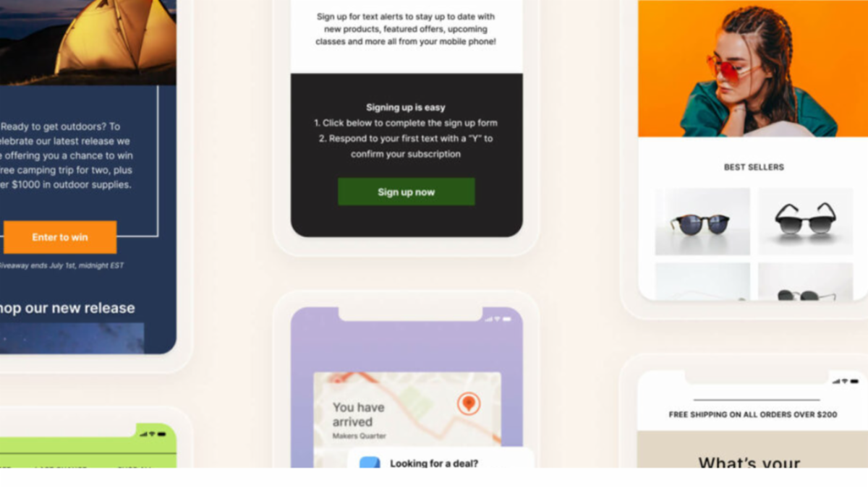Click wifi icon on purple phone status bar
The height and width of the screenshot is (488, 868).
tap(498, 319)
